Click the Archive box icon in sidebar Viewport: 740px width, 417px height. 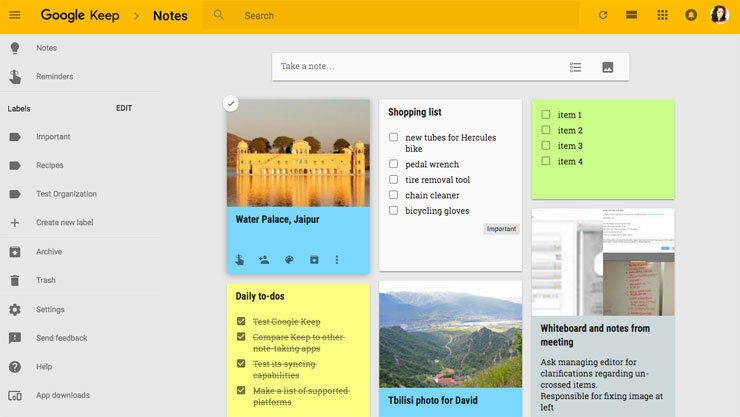coord(15,252)
